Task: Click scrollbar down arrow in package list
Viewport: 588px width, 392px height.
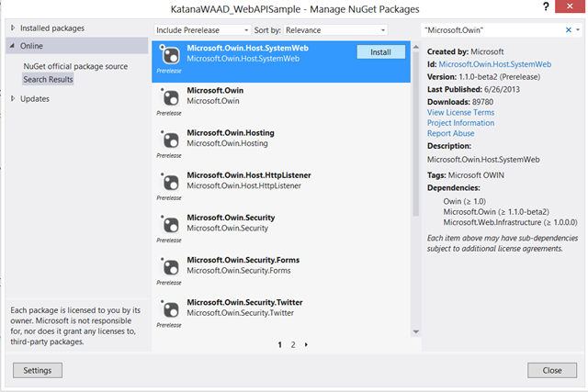Action: point(416,331)
